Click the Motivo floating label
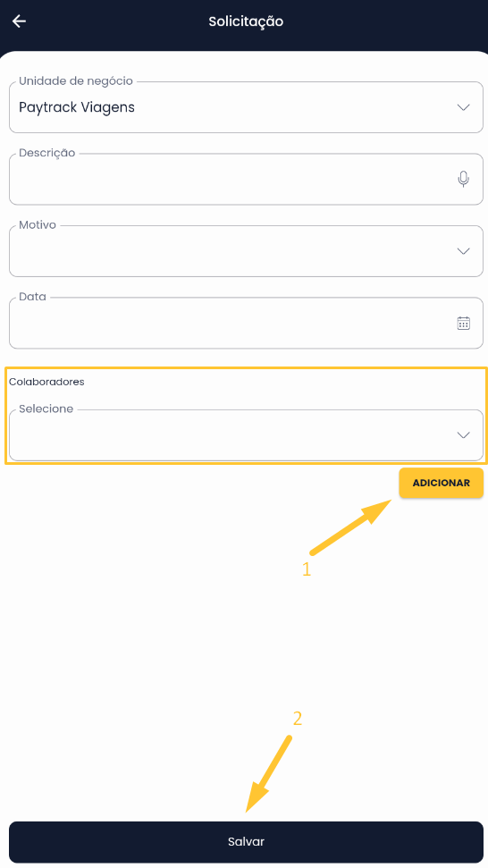Screen dimensions: 488x868 (x=38, y=225)
